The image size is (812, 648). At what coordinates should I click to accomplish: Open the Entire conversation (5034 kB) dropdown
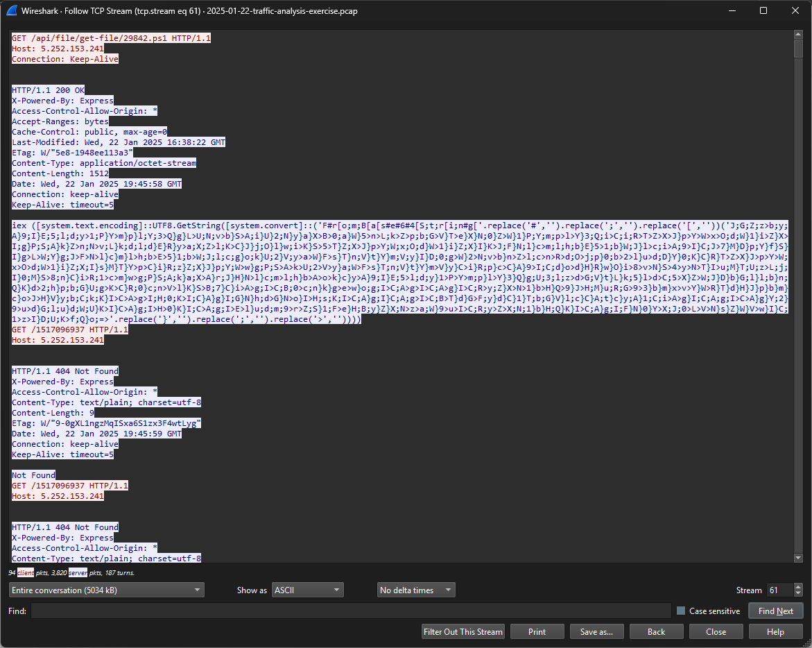pos(107,590)
